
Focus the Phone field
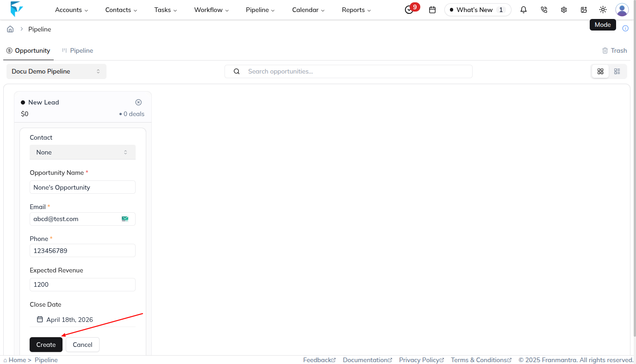tap(82, 251)
